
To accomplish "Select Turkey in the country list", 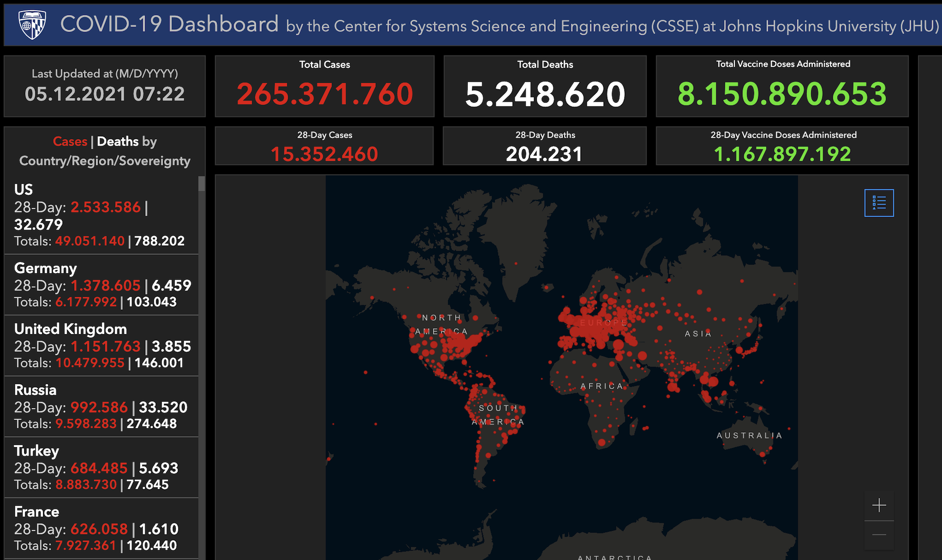I will point(101,467).
